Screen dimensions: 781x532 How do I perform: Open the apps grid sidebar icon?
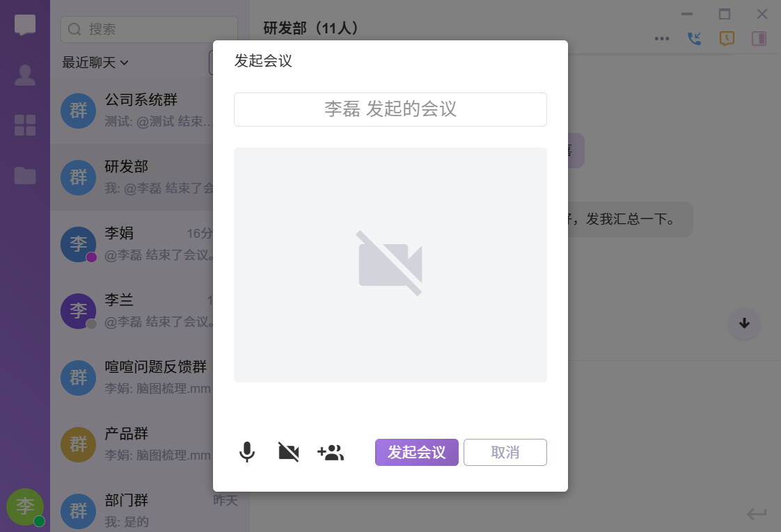click(x=25, y=125)
